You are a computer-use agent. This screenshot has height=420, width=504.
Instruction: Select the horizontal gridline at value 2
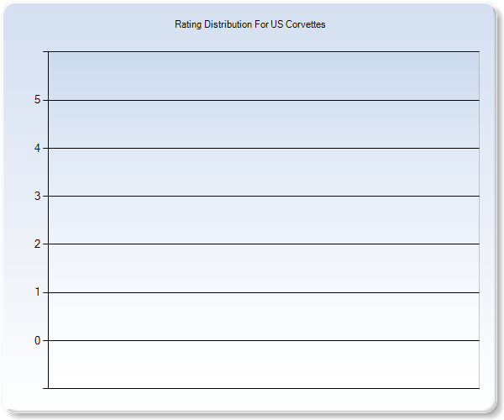click(263, 244)
